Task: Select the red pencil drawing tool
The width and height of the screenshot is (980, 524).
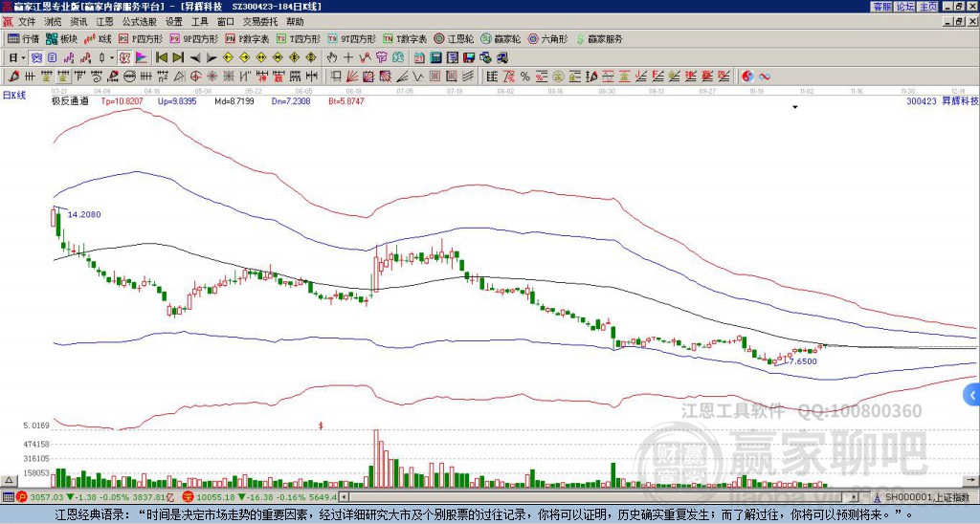Action: pos(13,76)
